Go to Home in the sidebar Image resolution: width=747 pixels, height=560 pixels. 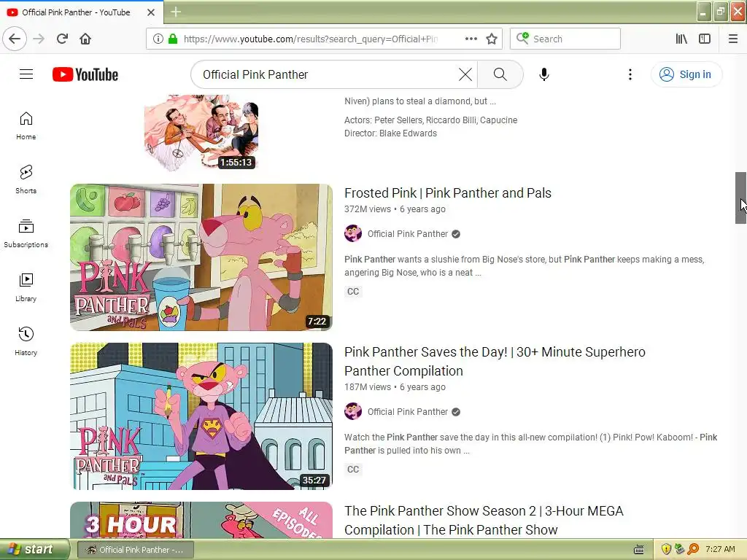pos(26,125)
